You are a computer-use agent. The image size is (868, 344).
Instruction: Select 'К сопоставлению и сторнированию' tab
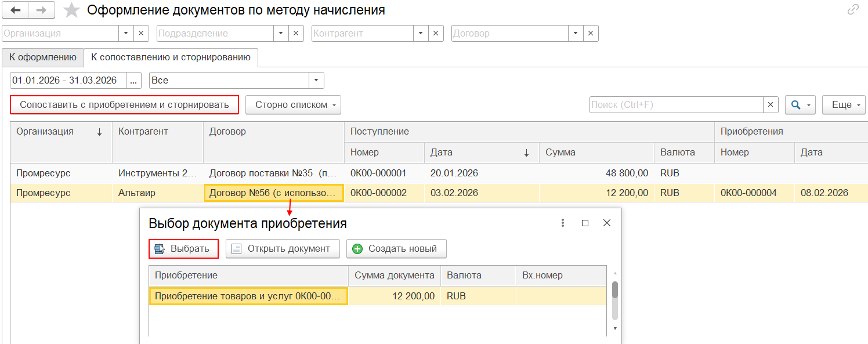(171, 57)
